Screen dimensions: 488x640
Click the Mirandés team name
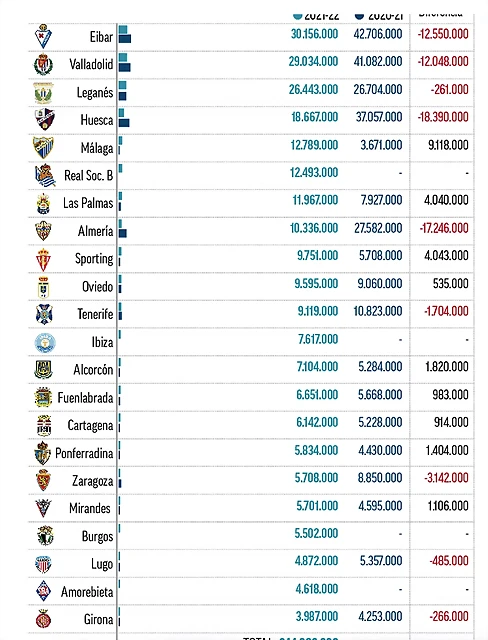[90, 508]
